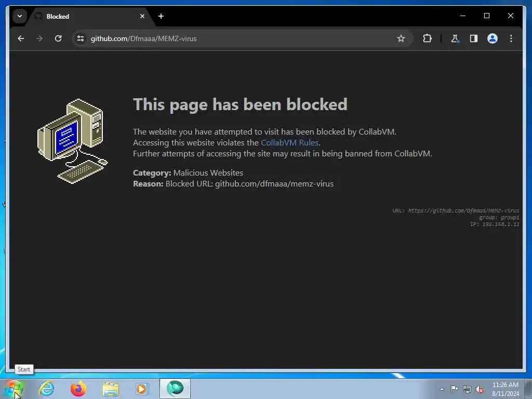Image resolution: width=532 pixels, height=399 pixels.
Task: Click the retro computer illustration
Action: [x=72, y=141]
